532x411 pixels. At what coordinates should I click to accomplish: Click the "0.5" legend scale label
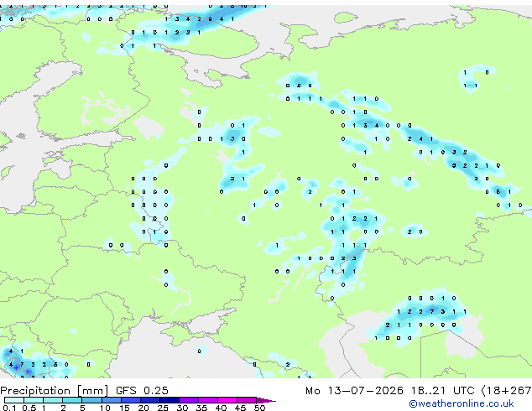[29, 408]
